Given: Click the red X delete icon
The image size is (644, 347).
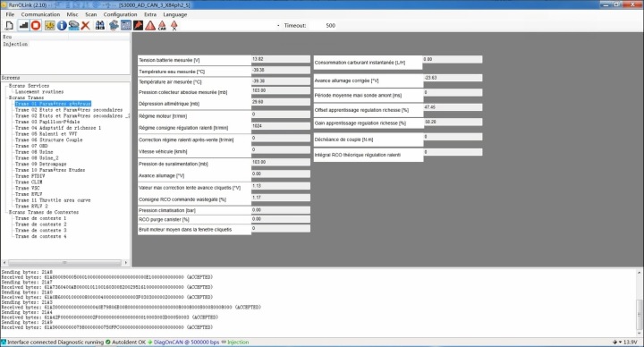Looking at the screenshot, I should pyautogui.click(x=86, y=25).
